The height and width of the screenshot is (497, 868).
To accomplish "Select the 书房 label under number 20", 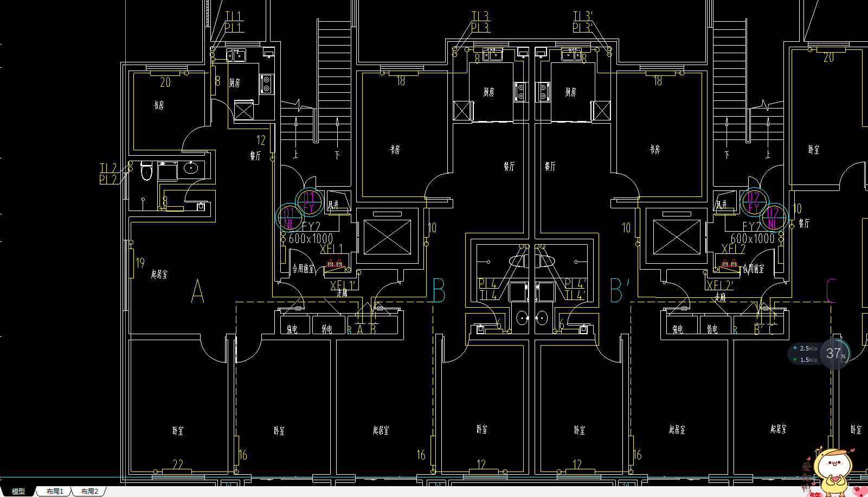I will tap(159, 105).
